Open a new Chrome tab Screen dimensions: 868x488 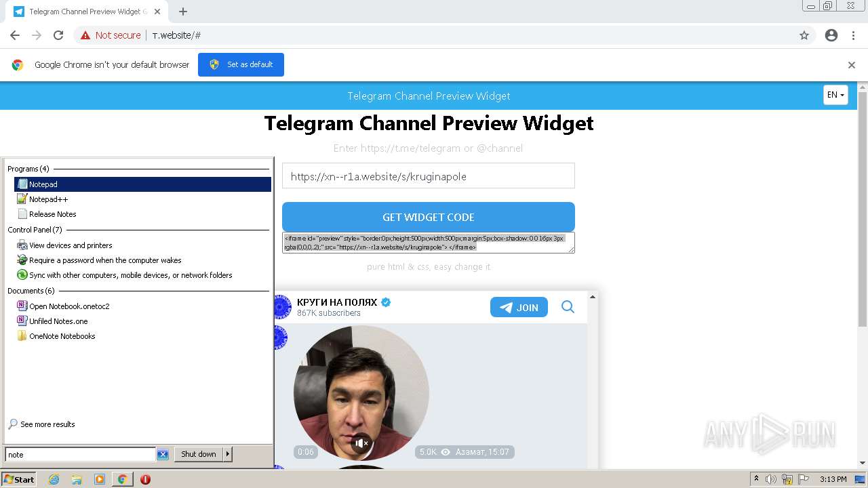click(x=183, y=12)
